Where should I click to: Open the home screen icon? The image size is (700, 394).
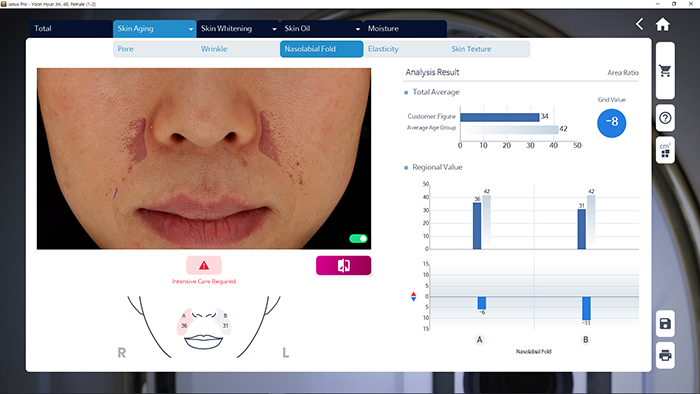pyautogui.click(x=662, y=24)
